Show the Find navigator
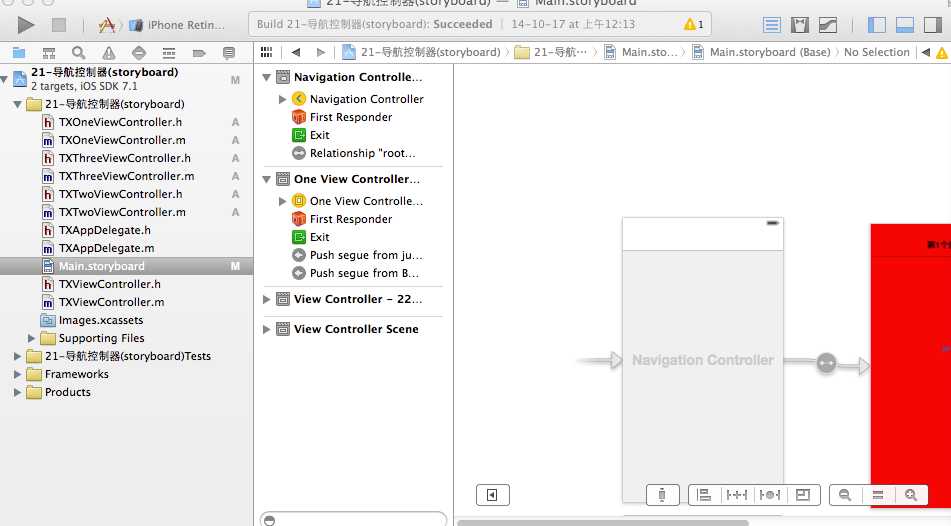The image size is (951, 526). tap(78, 53)
